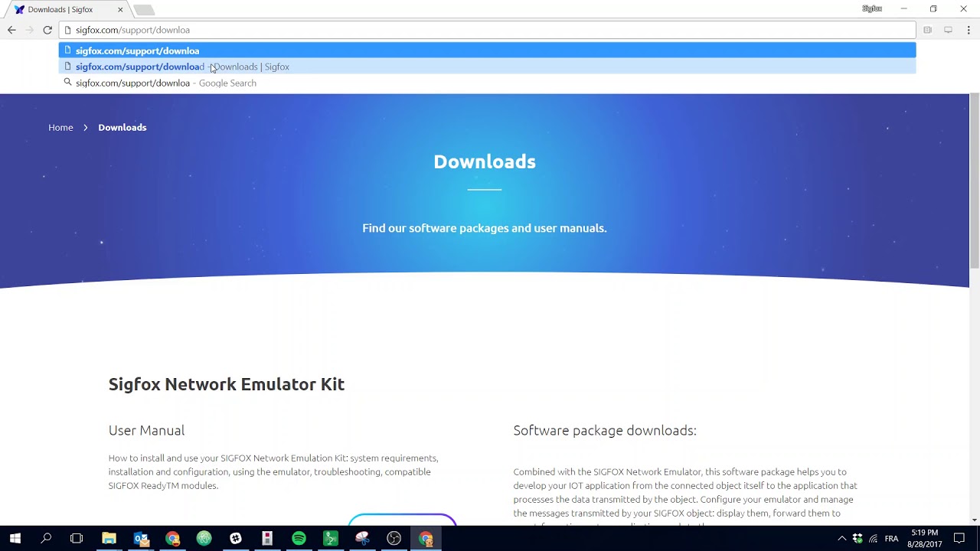
Task: Open Slack from taskbar
Action: [x=236, y=539]
